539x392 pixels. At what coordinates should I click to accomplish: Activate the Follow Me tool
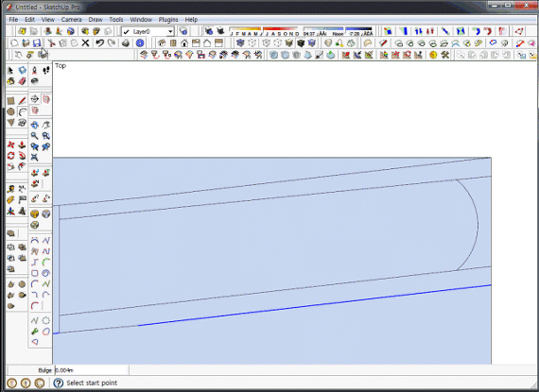click(x=22, y=156)
